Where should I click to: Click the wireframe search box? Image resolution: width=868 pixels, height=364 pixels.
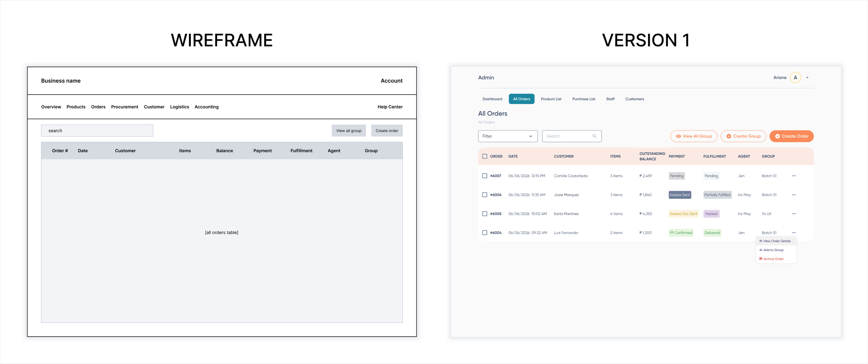(97, 131)
